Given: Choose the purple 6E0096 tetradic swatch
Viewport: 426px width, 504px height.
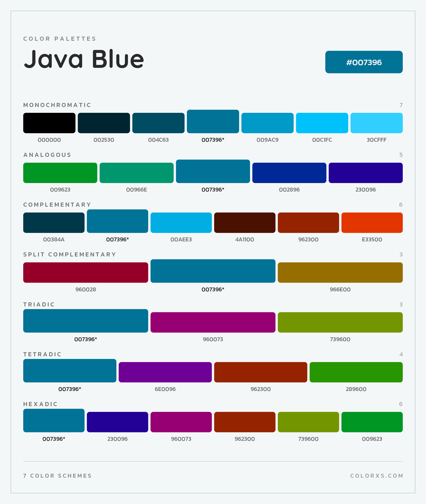Looking at the screenshot, I should (165, 372).
